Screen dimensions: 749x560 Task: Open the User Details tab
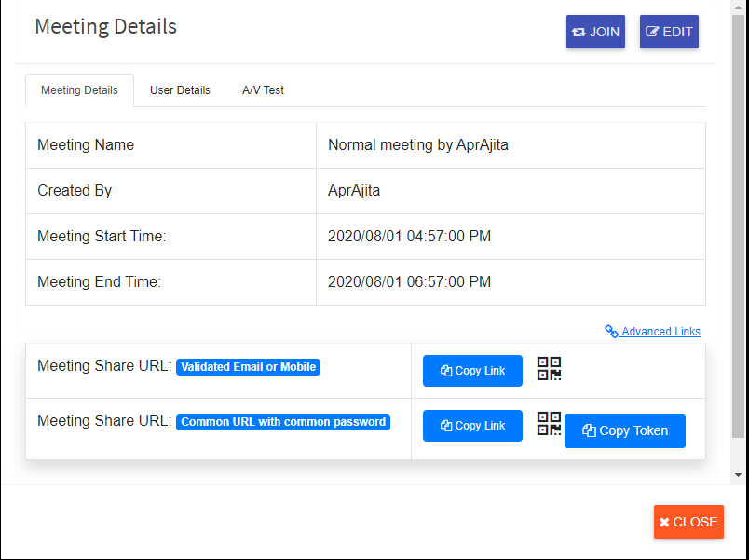click(x=180, y=90)
